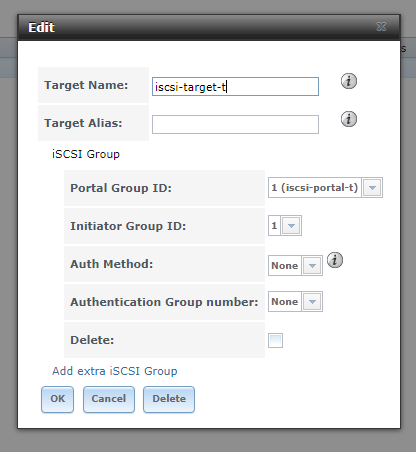Open Portal Group ID dropdown arrow
416x452 pixels.
tap(372, 188)
